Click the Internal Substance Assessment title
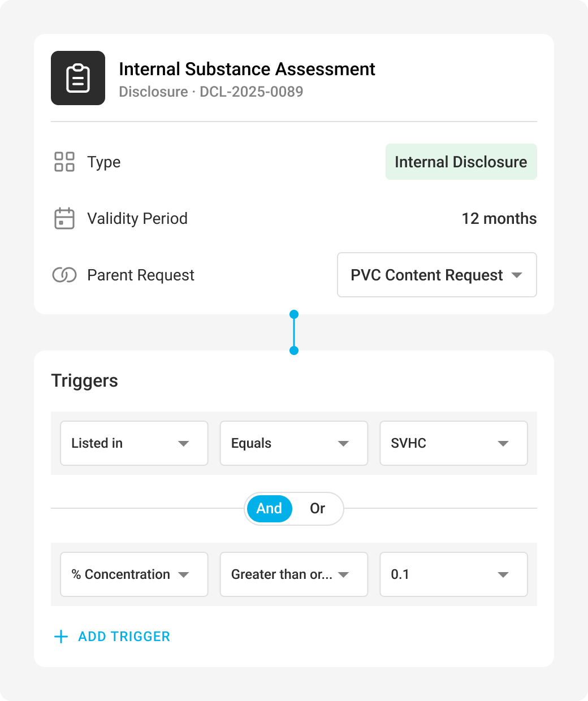The height and width of the screenshot is (701, 588). (247, 69)
